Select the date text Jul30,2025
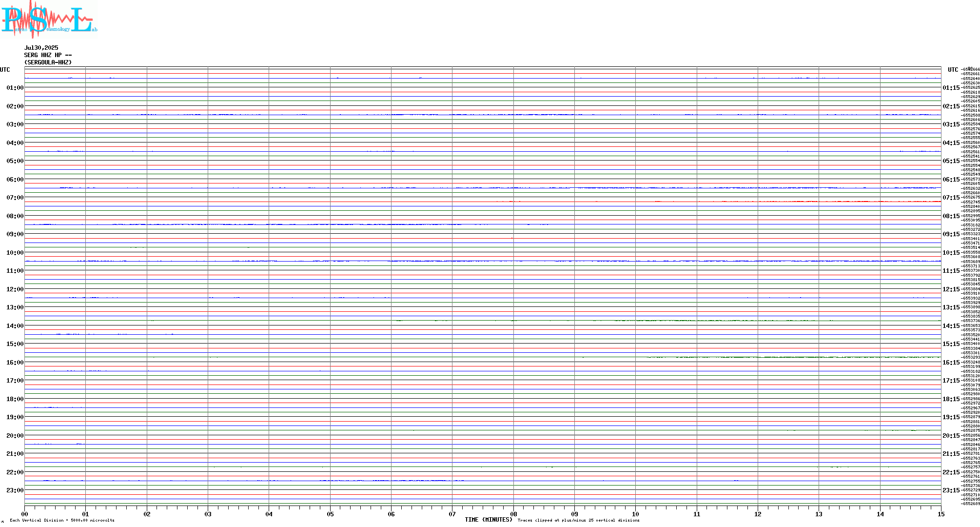Image resolution: width=980 pixels, height=527 pixels. click(x=41, y=48)
